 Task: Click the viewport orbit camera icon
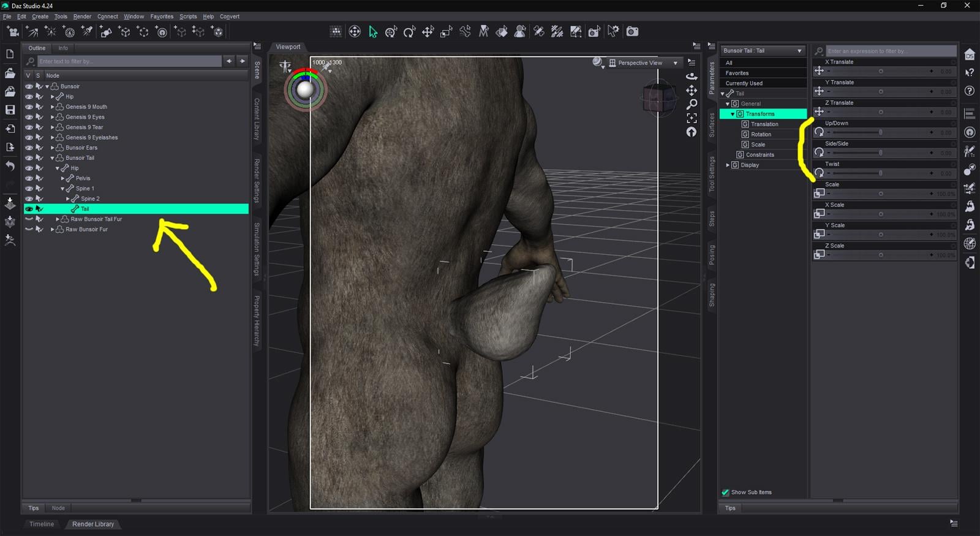pyautogui.click(x=692, y=77)
